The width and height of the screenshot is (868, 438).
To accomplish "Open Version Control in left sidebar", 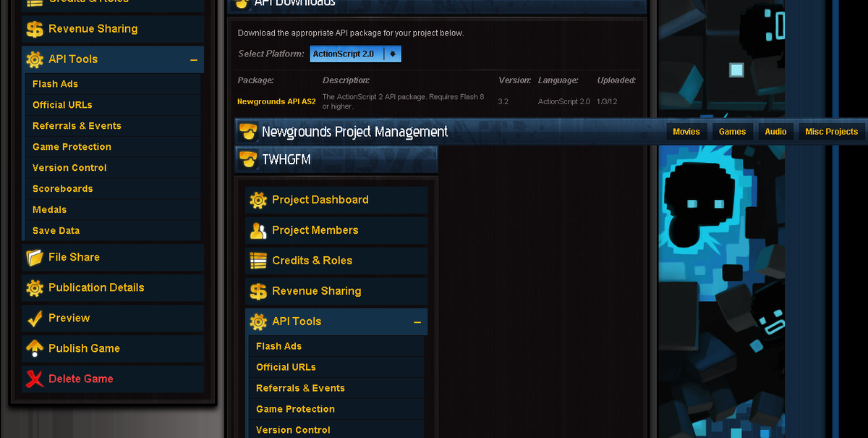I will [x=113, y=168].
